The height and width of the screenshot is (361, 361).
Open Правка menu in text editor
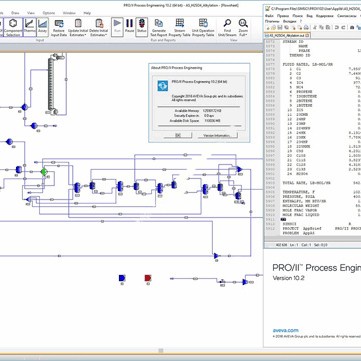pyautogui.click(x=283, y=16)
